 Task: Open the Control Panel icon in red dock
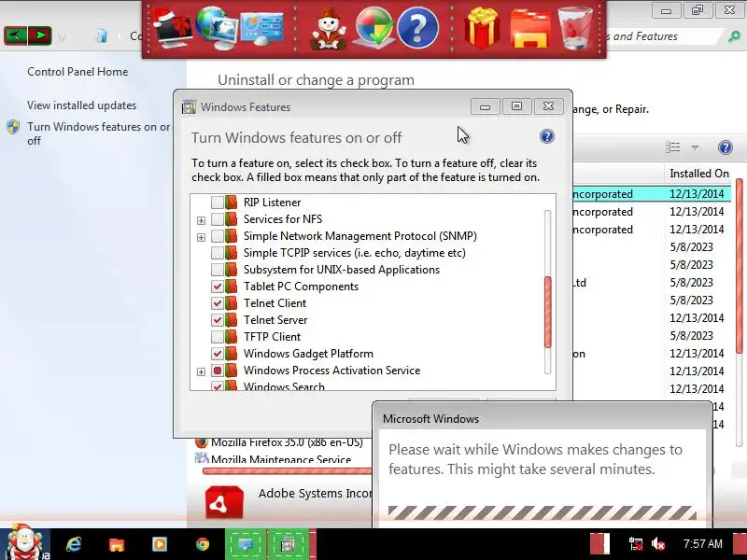[x=261, y=29]
